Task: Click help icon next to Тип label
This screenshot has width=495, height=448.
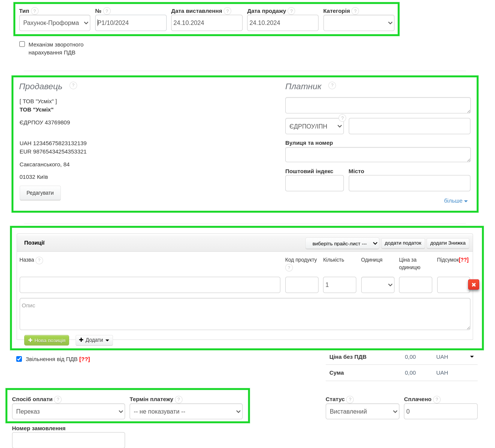Action: [x=35, y=11]
